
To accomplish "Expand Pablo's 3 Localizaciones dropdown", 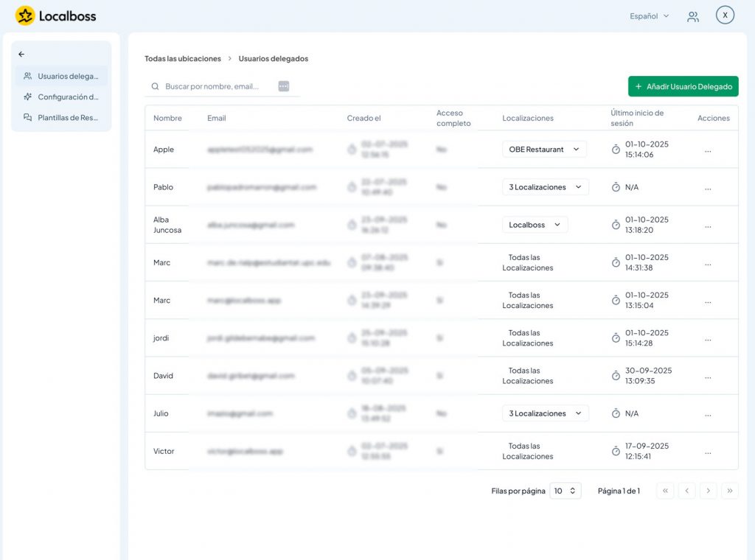I will pos(545,187).
